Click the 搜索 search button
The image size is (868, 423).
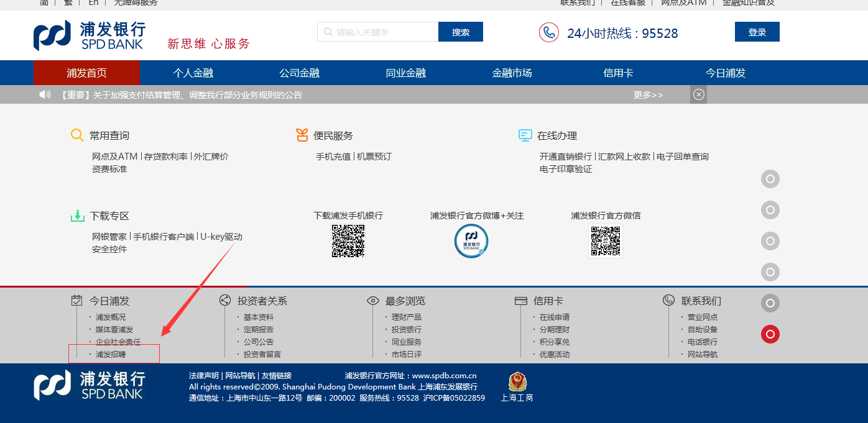(461, 32)
